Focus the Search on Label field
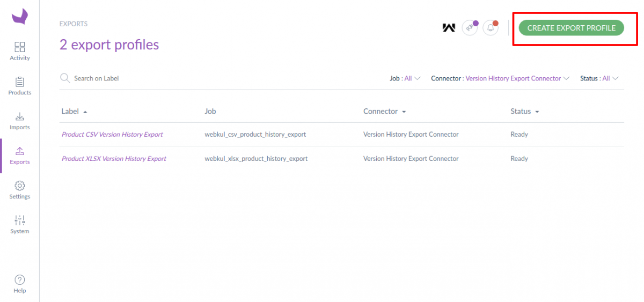This screenshot has width=644, height=302. click(97, 78)
